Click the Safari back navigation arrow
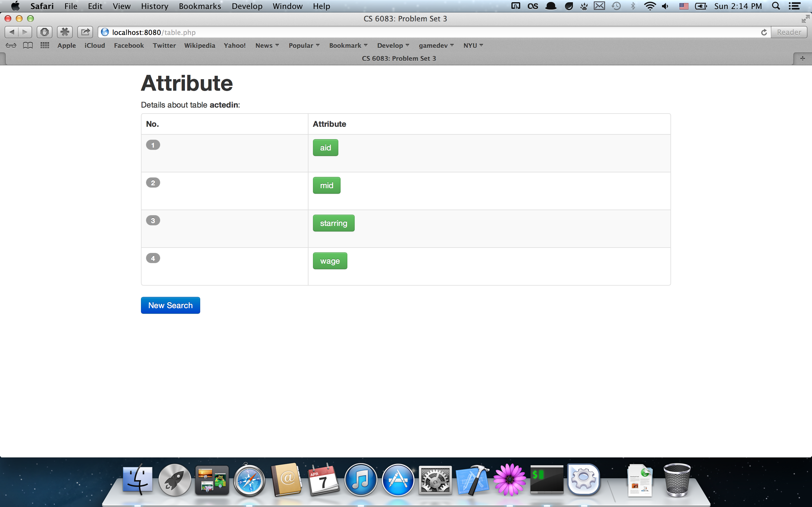The height and width of the screenshot is (507, 812). coord(12,32)
